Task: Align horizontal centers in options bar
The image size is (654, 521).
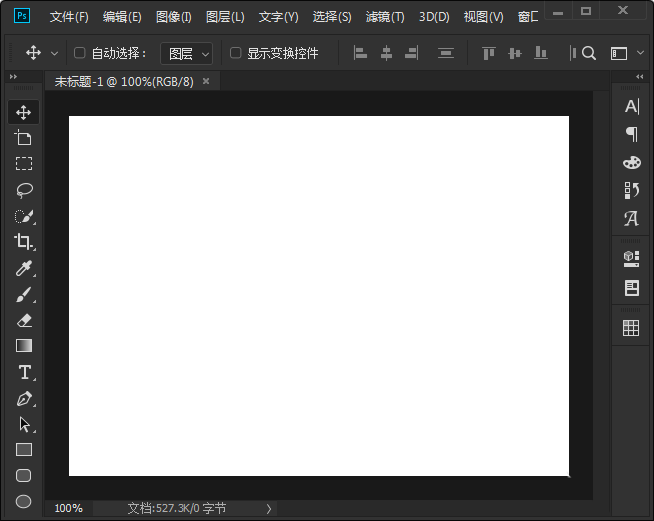Action: coord(387,53)
